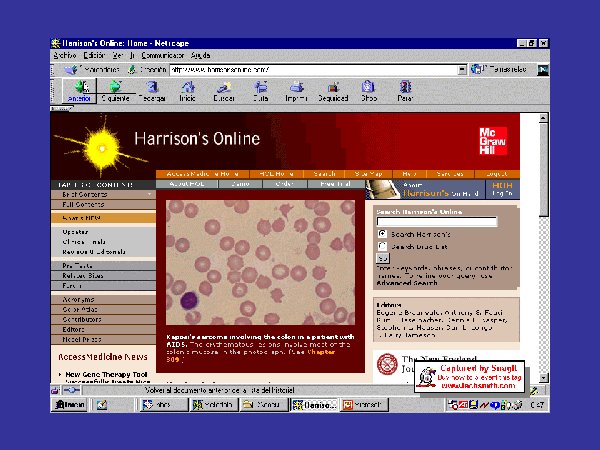The height and width of the screenshot is (450, 600).
Task: Open the address bar URL dropdown arrow
Action: pos(462,70)
